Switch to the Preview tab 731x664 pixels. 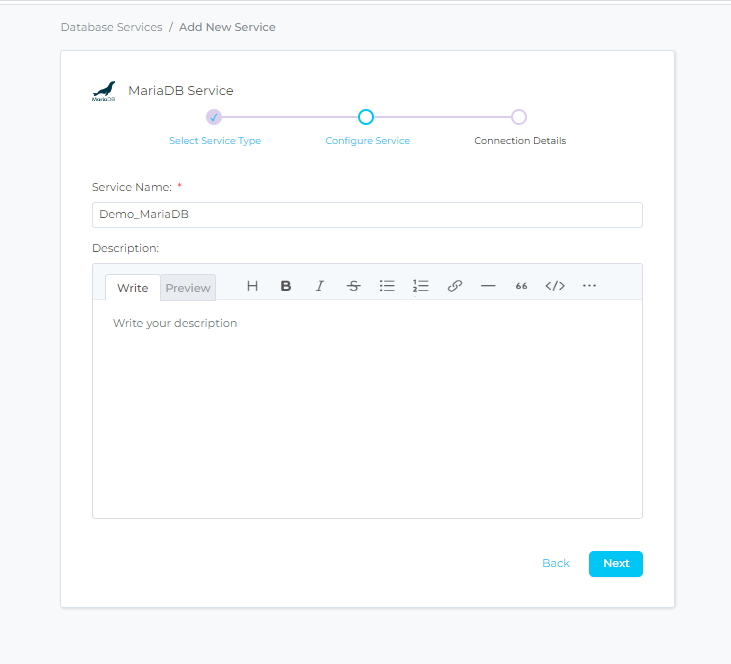coord(188,288)
